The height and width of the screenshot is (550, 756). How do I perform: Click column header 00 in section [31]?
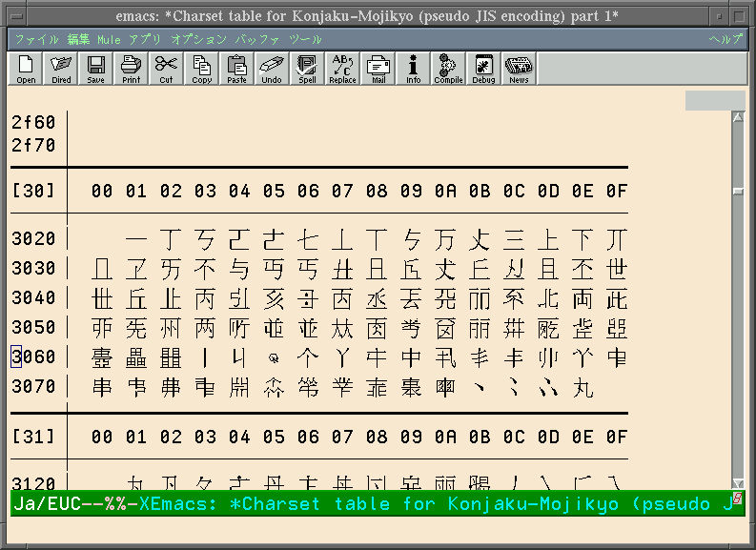102,437
